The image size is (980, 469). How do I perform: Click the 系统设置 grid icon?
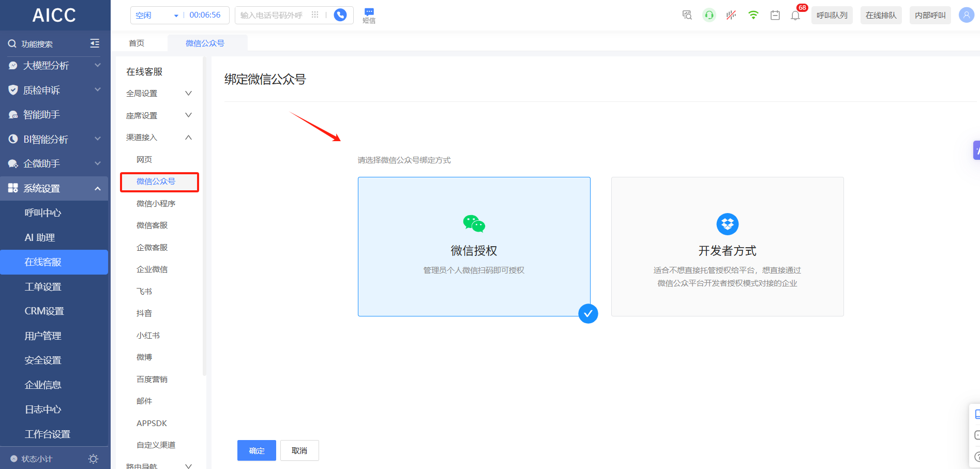(x=13, y=188)
